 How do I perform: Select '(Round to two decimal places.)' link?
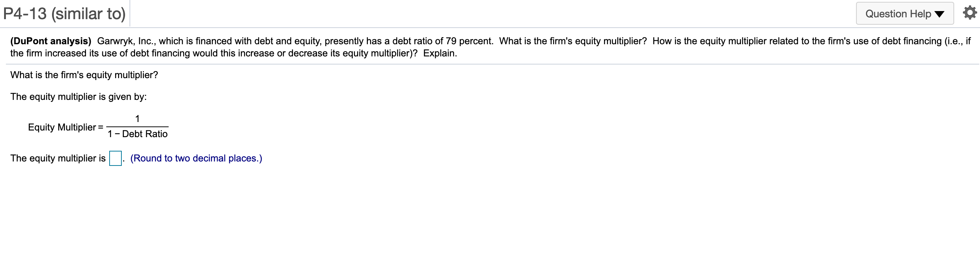[196, 158]
